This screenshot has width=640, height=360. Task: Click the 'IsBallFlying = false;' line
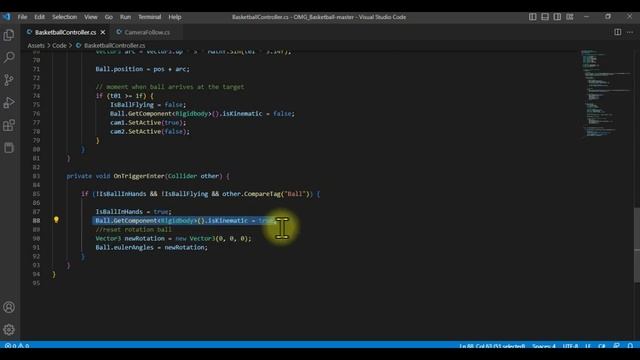(148, 105)
